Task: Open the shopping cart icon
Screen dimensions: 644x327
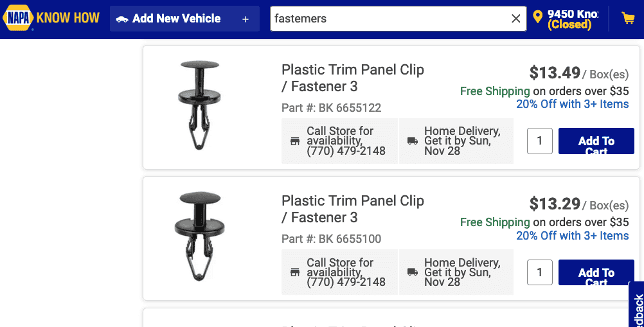Action: pos(628,17)
